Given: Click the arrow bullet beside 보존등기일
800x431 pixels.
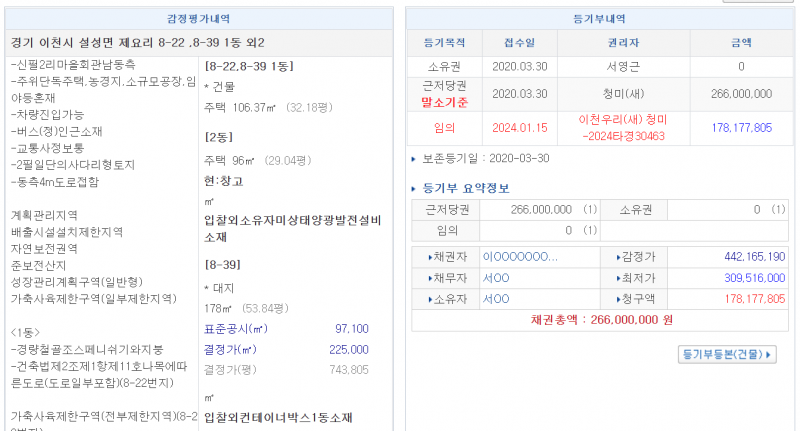Looking at the screenshot, I should click(415, 159).
